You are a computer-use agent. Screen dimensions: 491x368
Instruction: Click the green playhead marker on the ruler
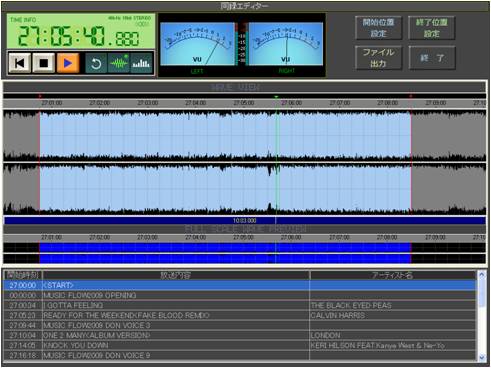click(276, 97)
